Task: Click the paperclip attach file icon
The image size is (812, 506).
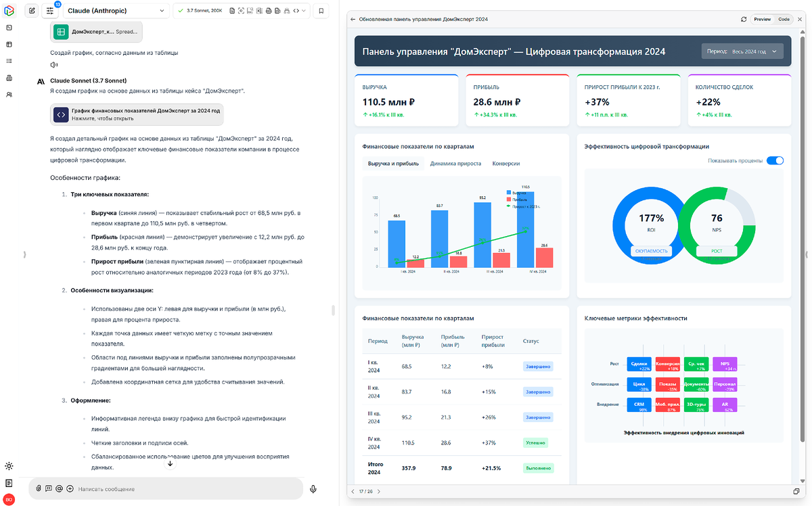Action: (x=39, y=488)
